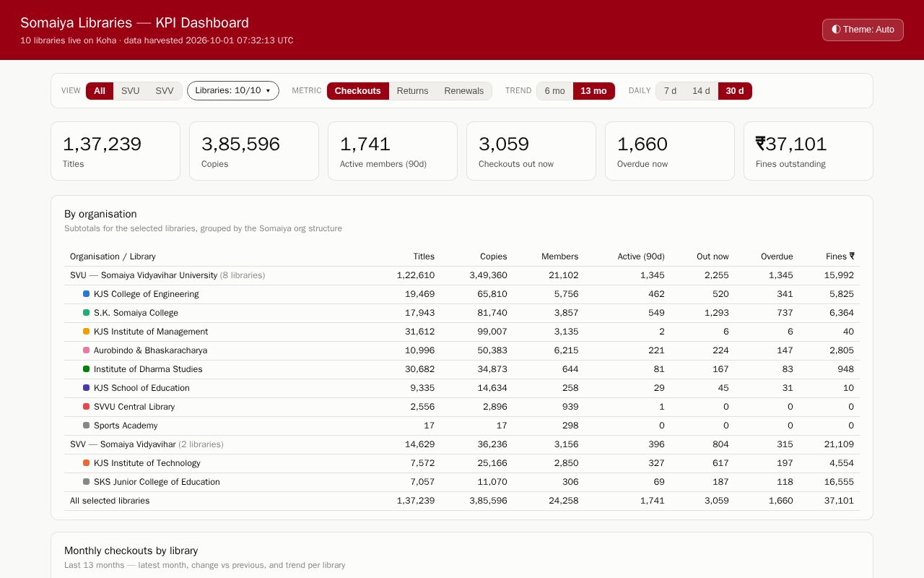Image resolution: width=924 pixels, height=578 pixels.
Task: Switch view to SVV
Action: coord(165,91)
